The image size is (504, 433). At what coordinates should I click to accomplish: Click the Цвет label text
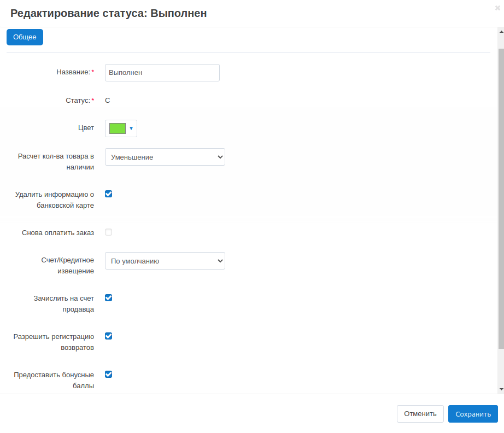pos(86,128)
